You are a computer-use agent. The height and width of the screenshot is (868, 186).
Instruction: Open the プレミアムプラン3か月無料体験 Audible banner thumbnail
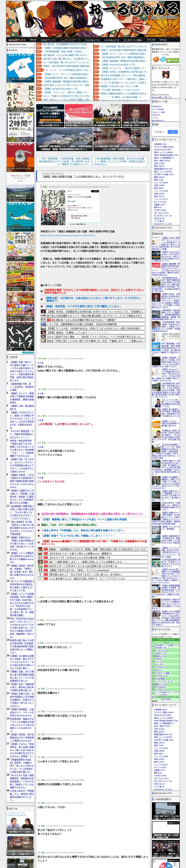pos(50,116)
